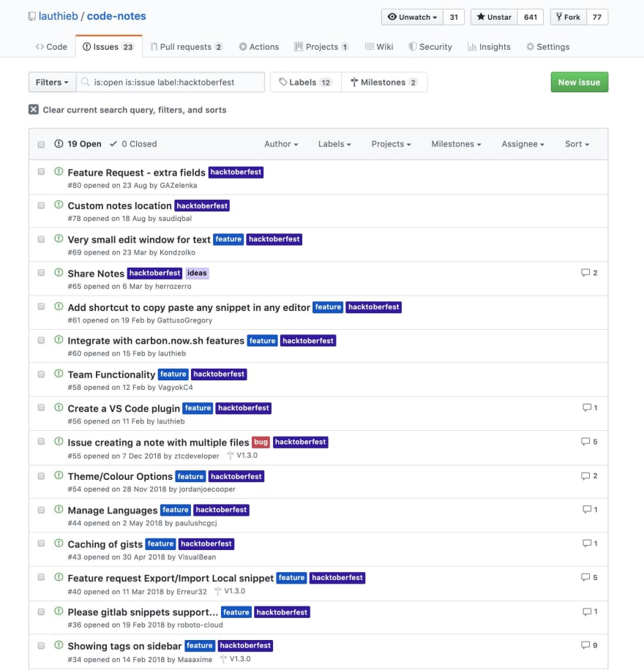Open the Unwatch dropdown
The height and width of the screenshot is (670, 644).
(412, 17)
